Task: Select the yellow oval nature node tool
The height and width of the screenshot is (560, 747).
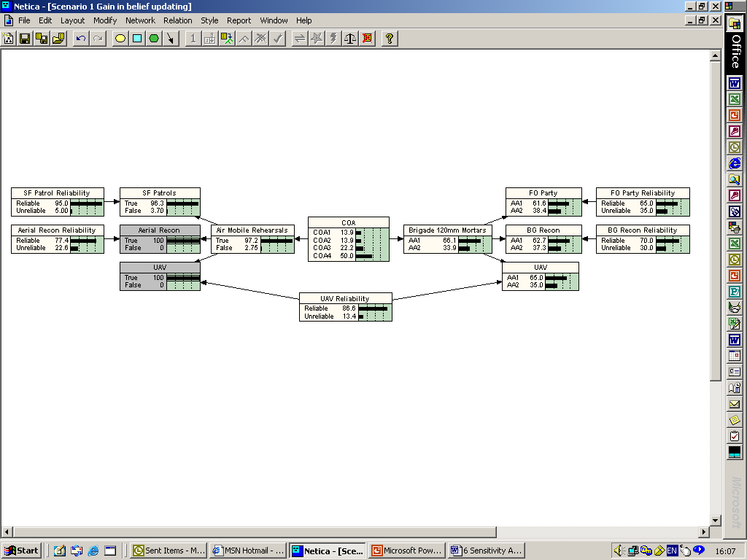Action: point(120,39)
